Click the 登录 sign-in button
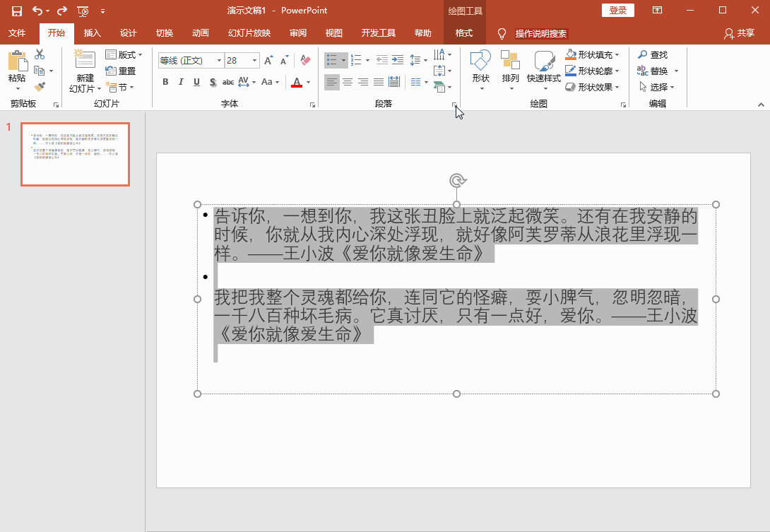This screenshot has height=532, width=770. tap(617, 11)
